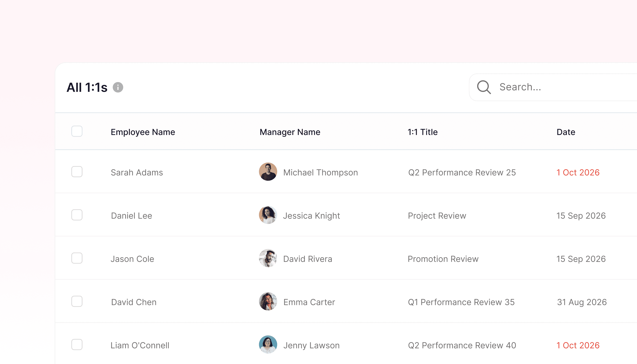Click Michael Thompson's avatar photo
The height and width of the screenshot is (364, 637).
(x=268, y=172)
